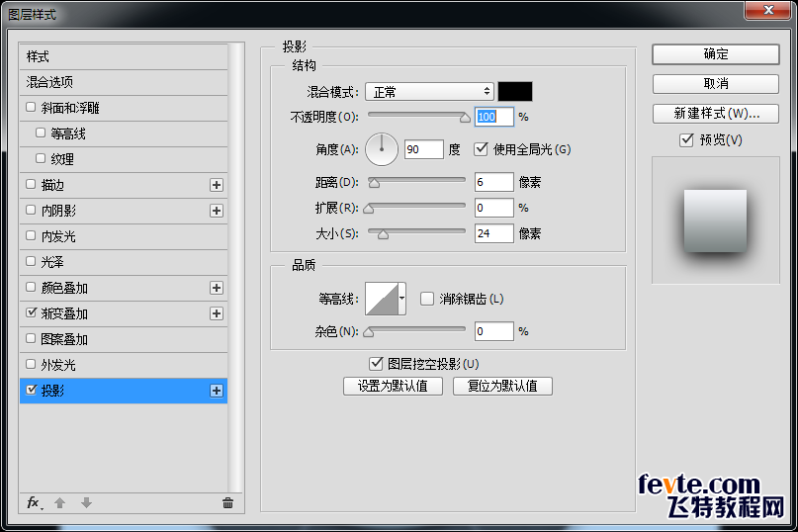Add another 投影 effect via plus icon
Image resolution: width=798 pixels, height=532 pixels.
point(217,391)
